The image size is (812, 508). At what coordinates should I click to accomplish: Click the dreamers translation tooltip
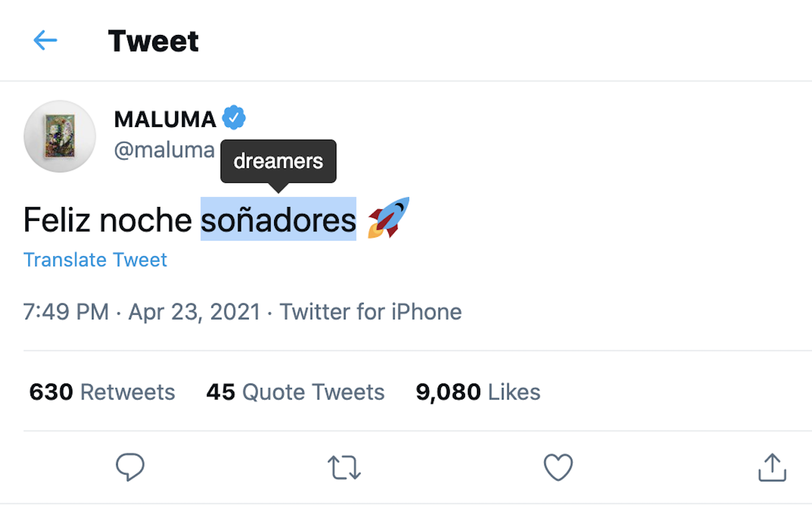[278, 161]
